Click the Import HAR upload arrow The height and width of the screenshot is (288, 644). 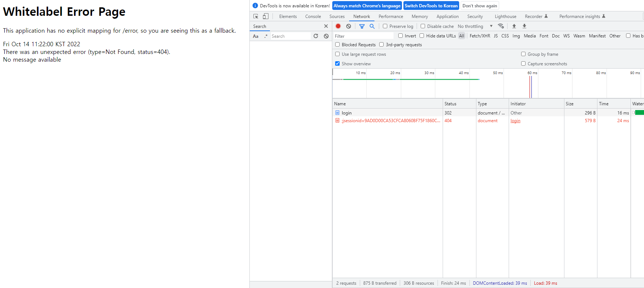(514, 26)
